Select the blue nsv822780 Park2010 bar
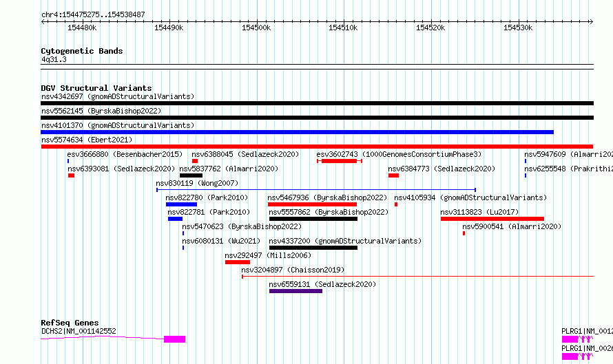Viewport: 613px width, 364px height. pyautogui.click(x=181, y=204)
